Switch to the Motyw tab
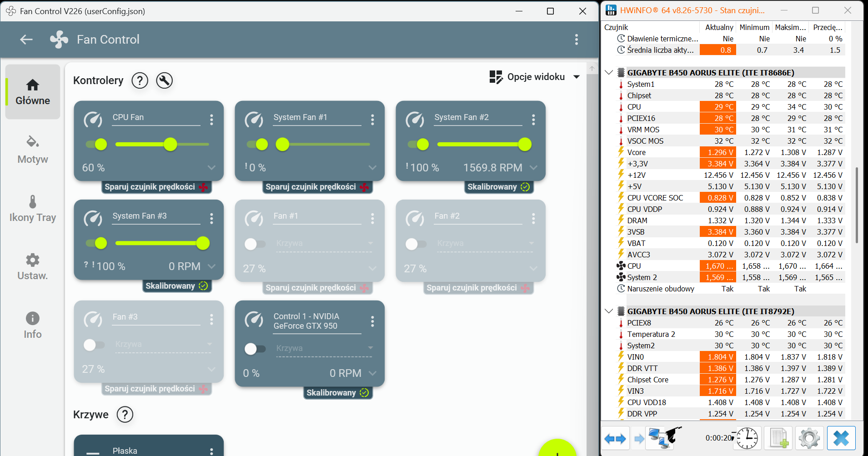868x456 pixels. pos(32,150)
